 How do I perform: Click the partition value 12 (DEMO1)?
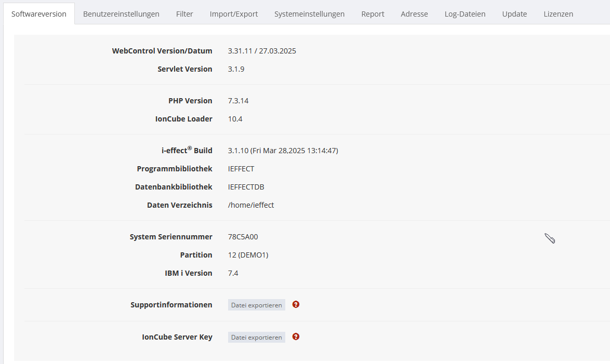(248, 255)
